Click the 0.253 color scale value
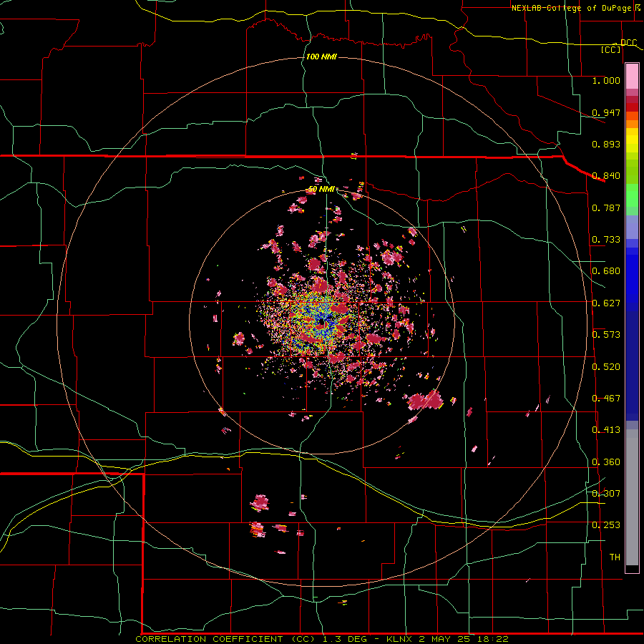This screenshot has height=644, width=644. pyautogui.click(x=606, y=525)
